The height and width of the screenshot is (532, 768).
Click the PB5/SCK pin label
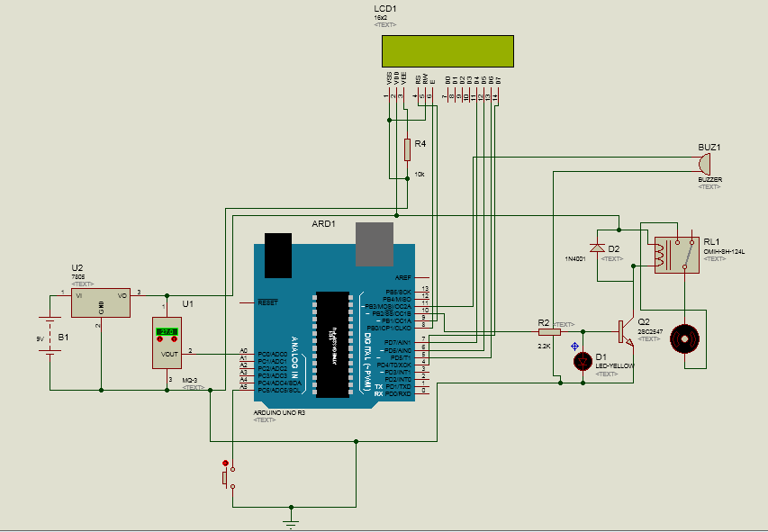tap(398, 292)
